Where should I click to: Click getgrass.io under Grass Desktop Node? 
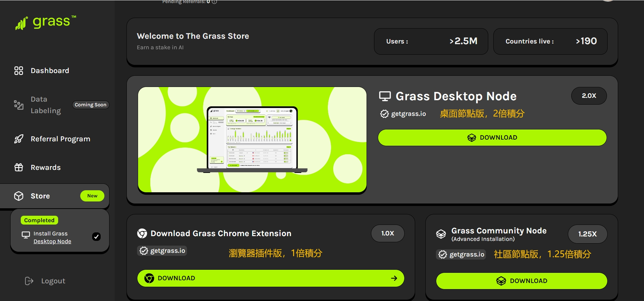408,114
